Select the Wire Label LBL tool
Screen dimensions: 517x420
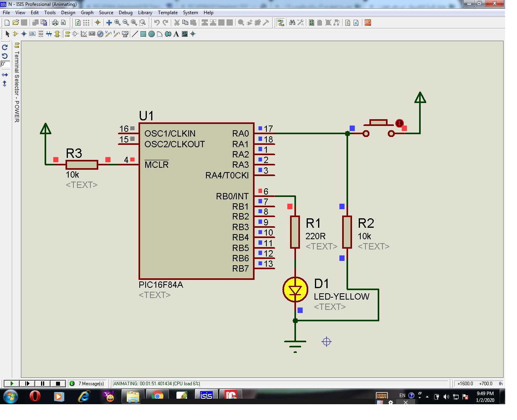pos(32,34)
